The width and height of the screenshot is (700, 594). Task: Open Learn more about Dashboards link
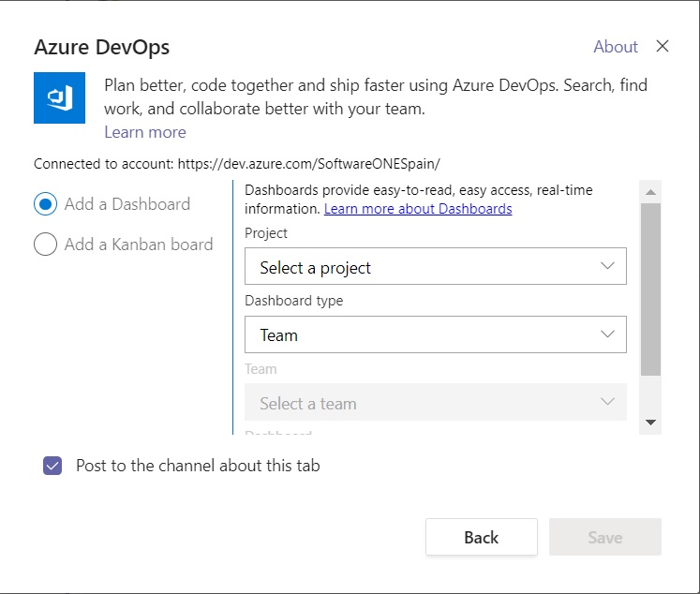(418, 209)
